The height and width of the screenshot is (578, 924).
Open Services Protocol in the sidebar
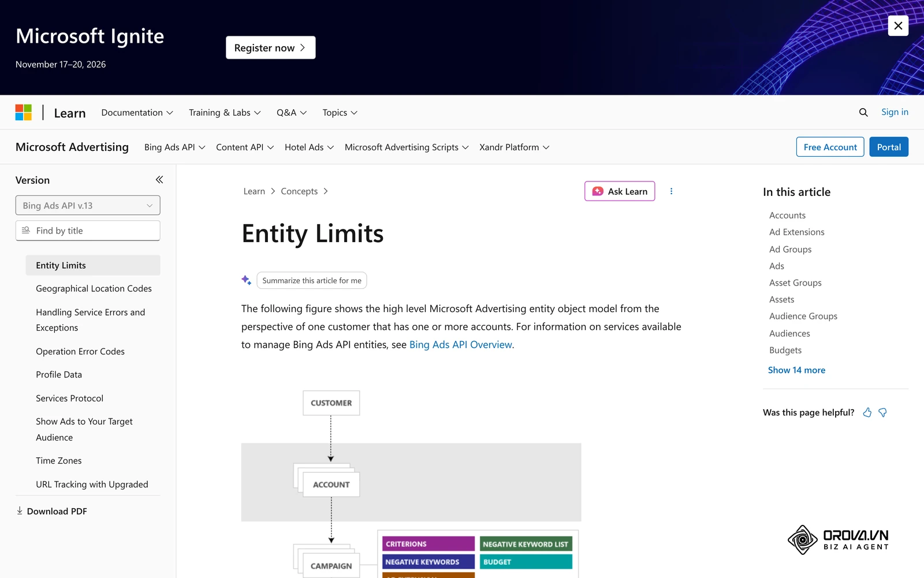pyautogui.click(x=69, y=398)
